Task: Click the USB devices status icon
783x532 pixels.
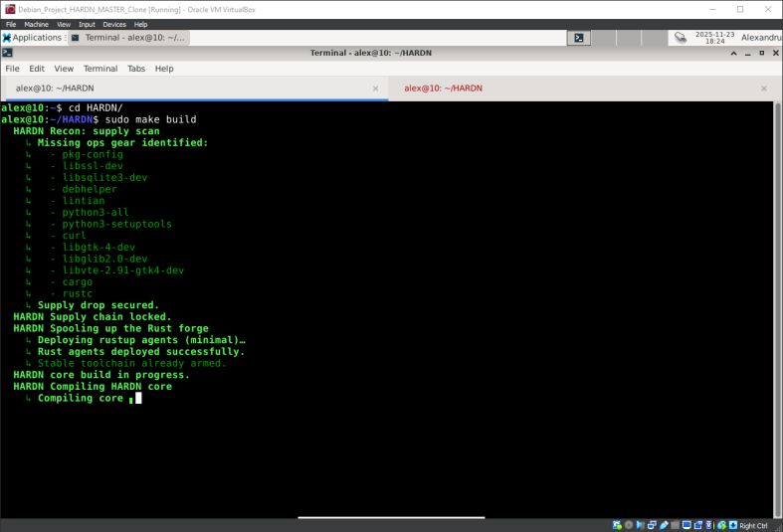Action: (665, 525)
